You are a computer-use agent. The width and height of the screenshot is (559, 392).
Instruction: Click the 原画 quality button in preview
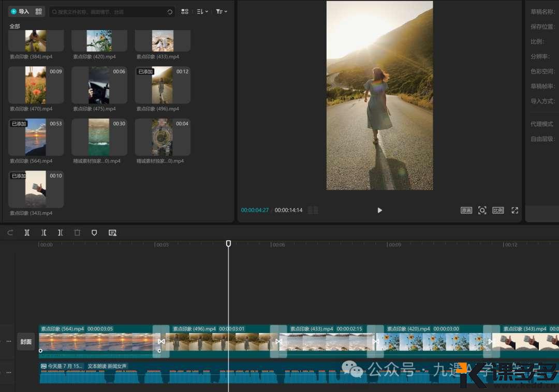[466, 210]
